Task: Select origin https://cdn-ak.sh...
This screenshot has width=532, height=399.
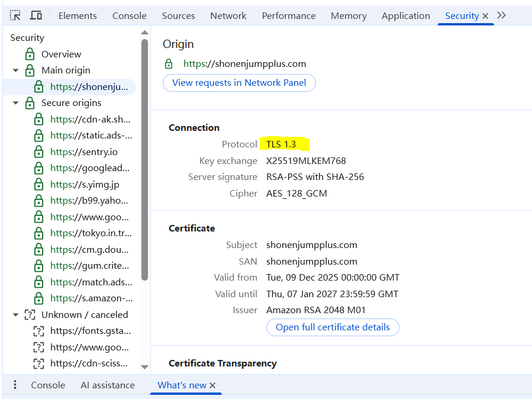Action: click(x=91, y=119)
